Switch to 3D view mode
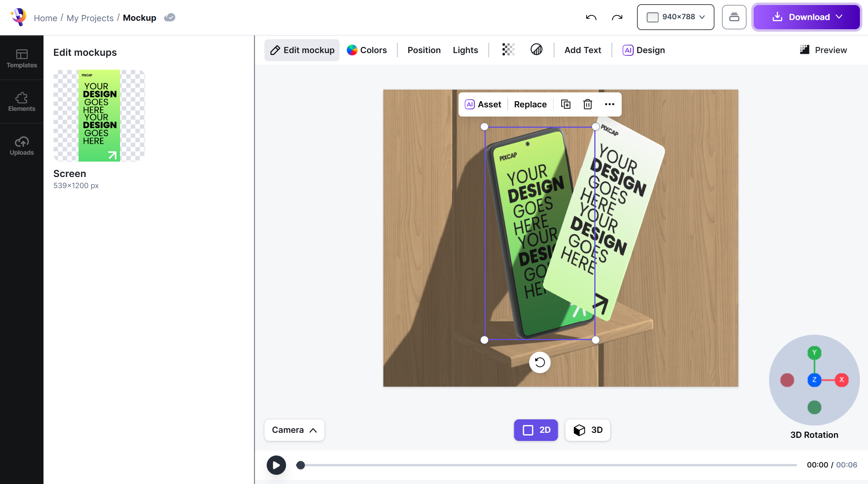Screen dimensions: 868x484 coord(587,430)
